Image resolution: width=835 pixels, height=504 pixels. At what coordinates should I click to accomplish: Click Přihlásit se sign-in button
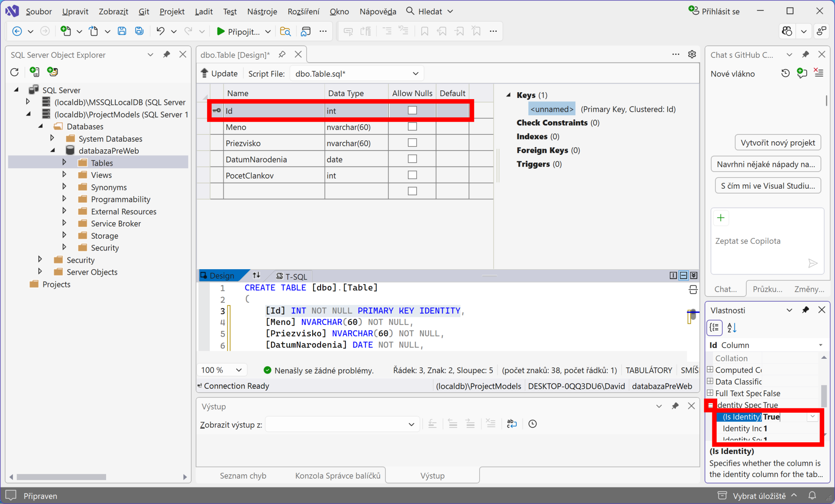click(714, 11)
